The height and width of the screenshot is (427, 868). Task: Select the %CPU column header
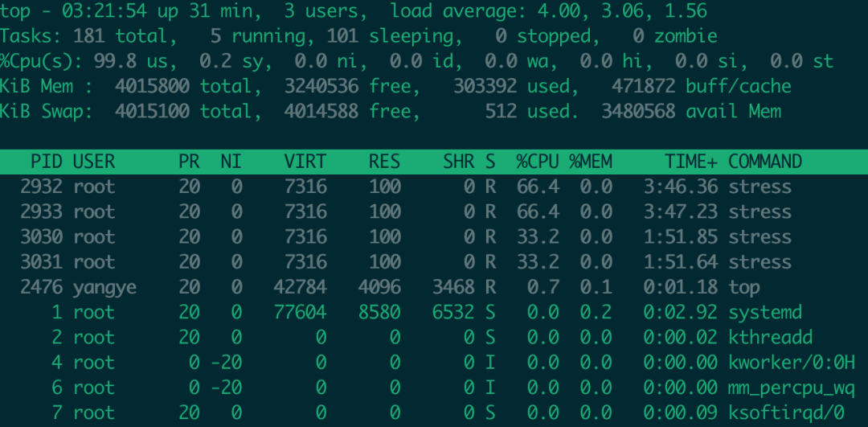(537, 162)
